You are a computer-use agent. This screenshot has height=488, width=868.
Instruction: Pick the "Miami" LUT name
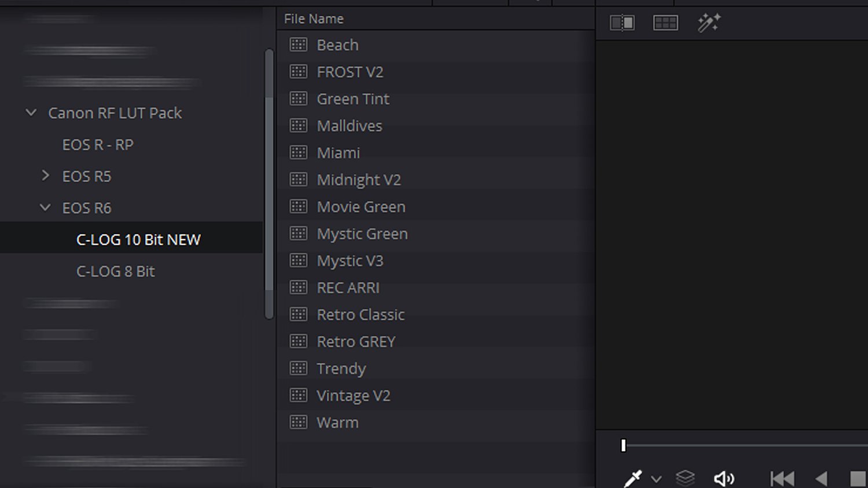click(x=339, y=153)
